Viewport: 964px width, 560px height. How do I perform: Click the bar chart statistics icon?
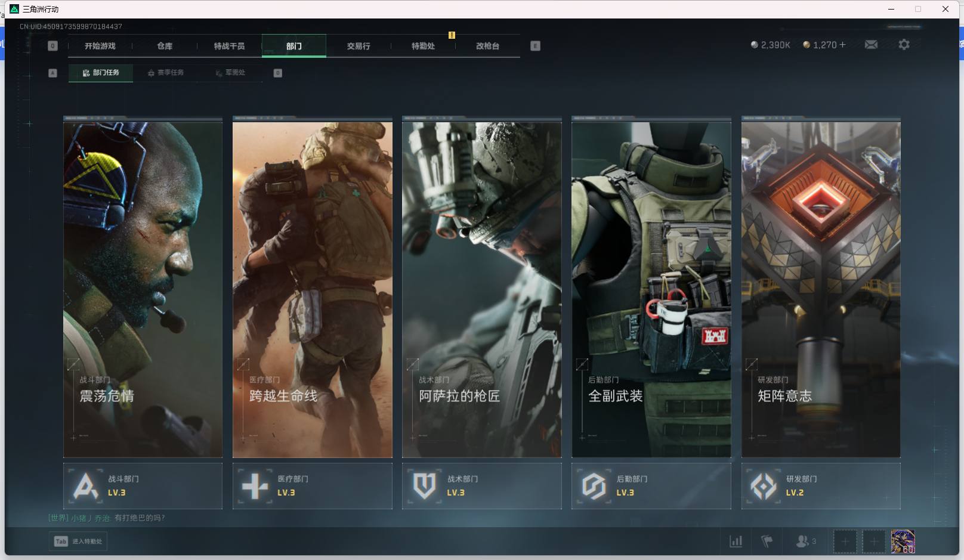point(736,542)
